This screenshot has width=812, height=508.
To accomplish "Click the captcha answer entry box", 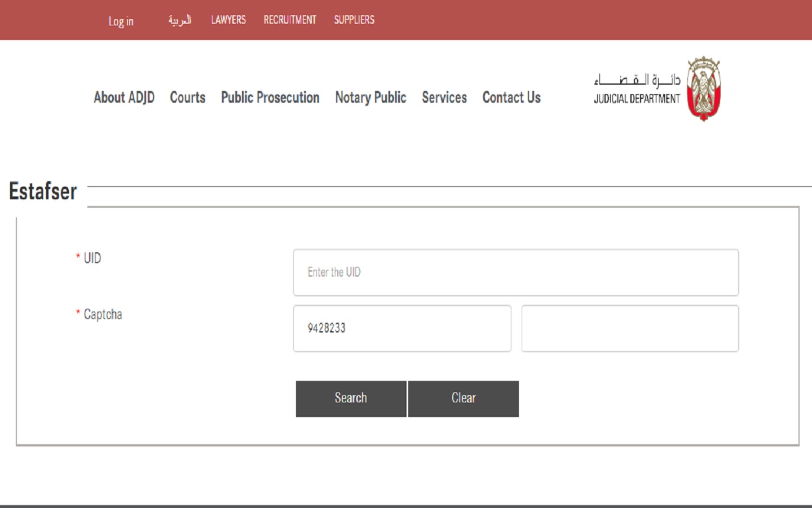I will click(x=629, y=329).
